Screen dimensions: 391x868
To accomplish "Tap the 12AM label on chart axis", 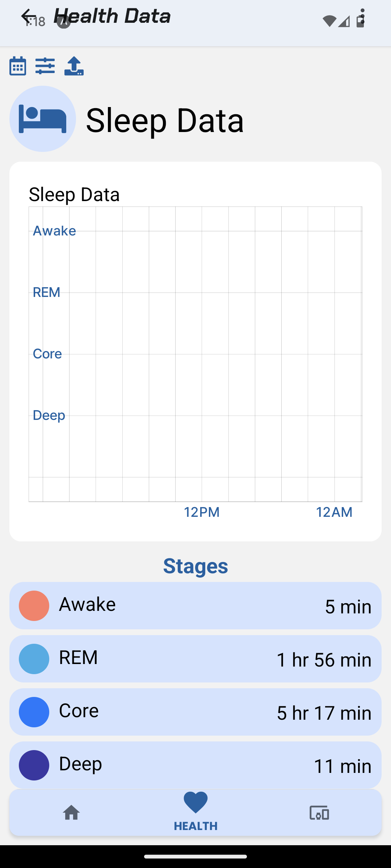I will click(x=334, y=512).
